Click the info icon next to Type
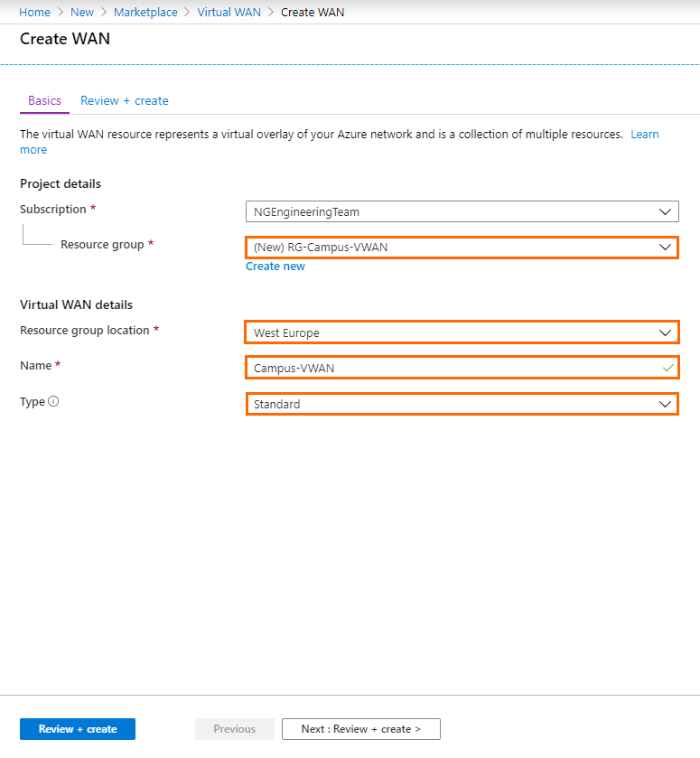The width and height of the screenshot is (700, 758). pos(53,402)
